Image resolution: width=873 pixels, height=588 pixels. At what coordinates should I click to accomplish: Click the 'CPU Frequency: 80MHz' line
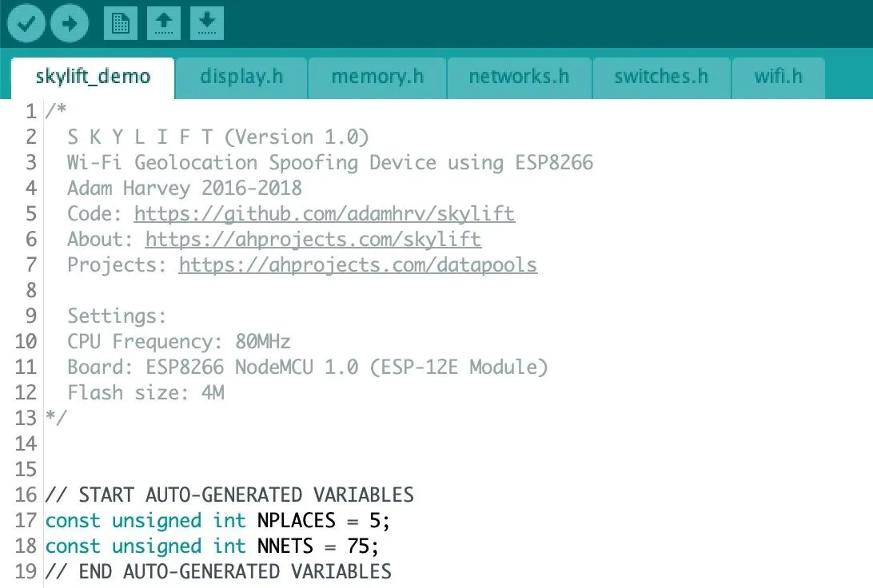click(179, 342)
